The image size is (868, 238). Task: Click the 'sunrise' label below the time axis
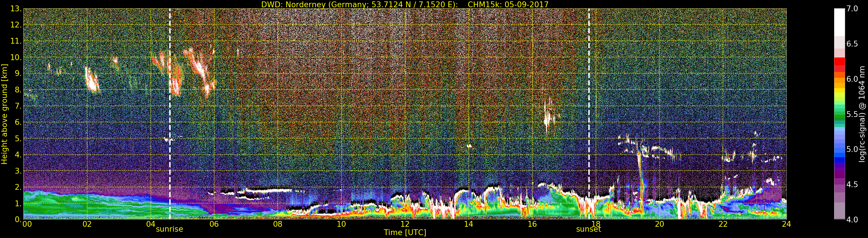(169, 229)
